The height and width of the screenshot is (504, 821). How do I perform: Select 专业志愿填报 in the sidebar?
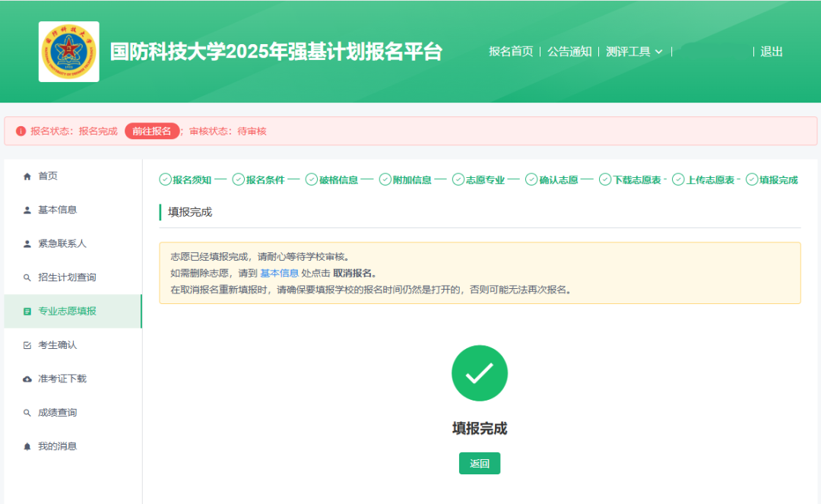point(73,312)
